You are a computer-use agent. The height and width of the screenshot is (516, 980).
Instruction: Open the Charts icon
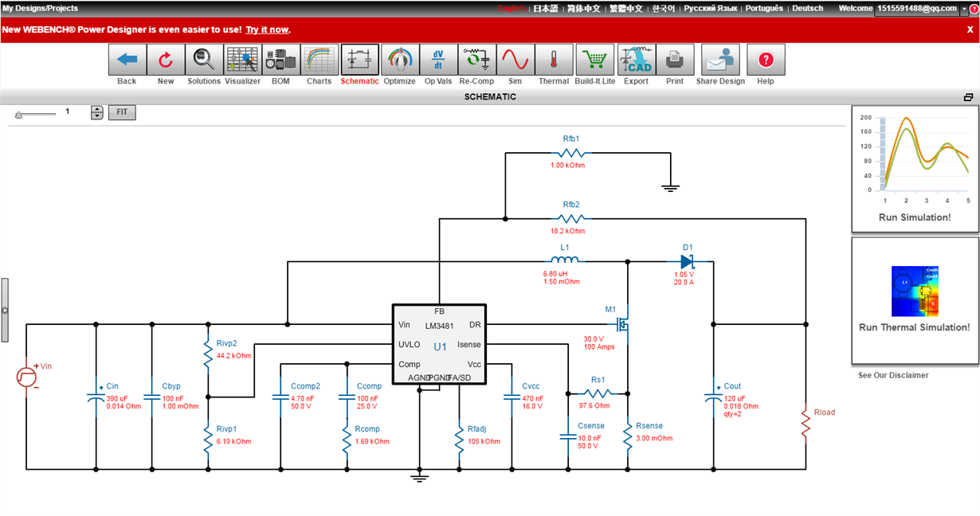pos(319,60)
